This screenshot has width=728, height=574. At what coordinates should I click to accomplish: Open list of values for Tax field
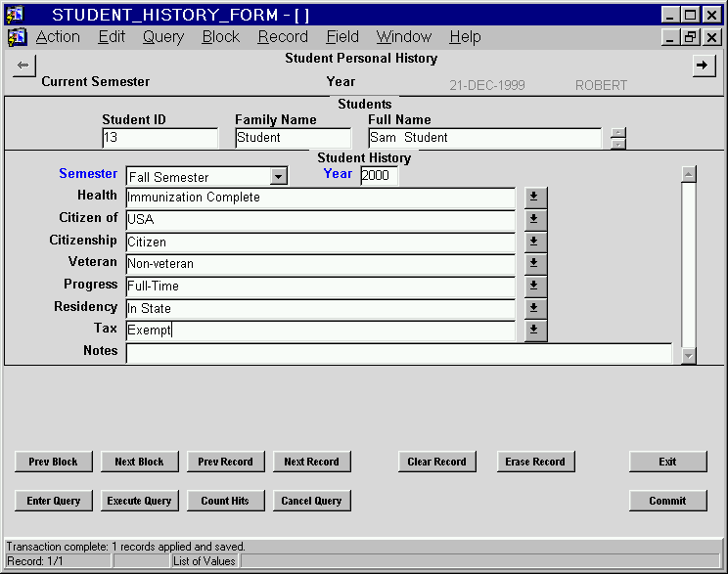click(535, 330)
